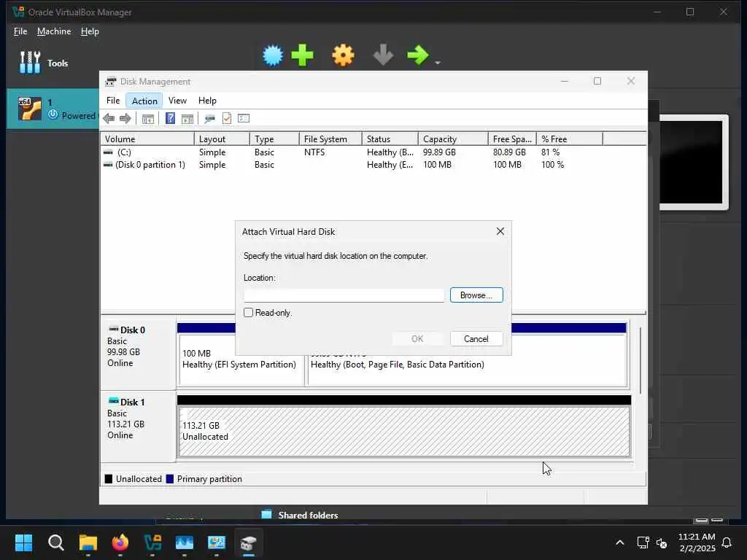Click the Type column header
The height and width of the screenshot is (560, 747).
point(274,139)
